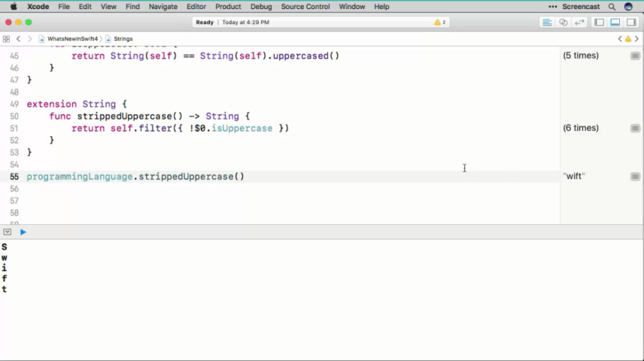Toggle the Debug area panel
The height and width of the screenshot is (361, 644).
tap(615, 23)
